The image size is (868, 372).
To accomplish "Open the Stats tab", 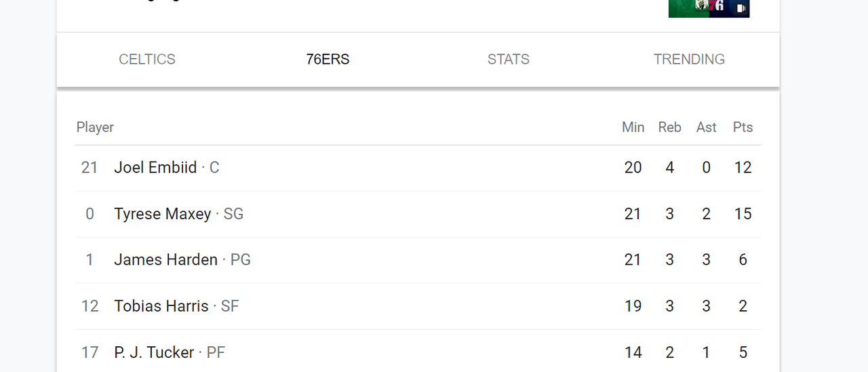I will click(x=509, y=60).
